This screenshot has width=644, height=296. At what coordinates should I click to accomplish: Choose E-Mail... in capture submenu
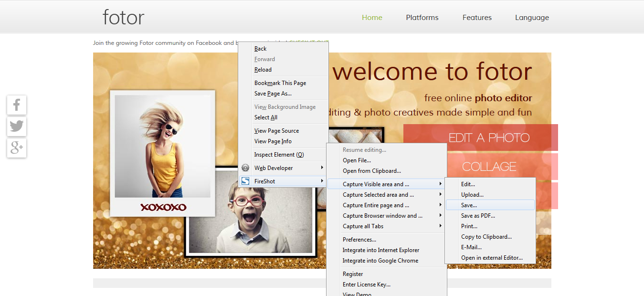(x=490, y=247)
